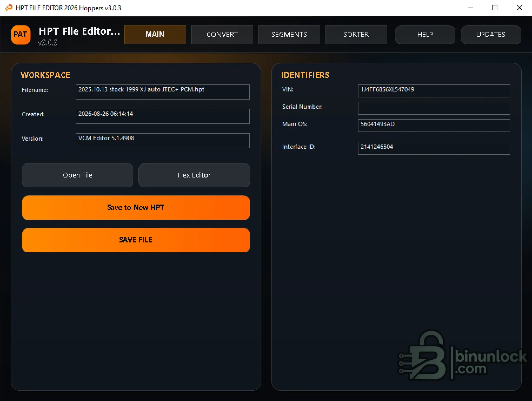Viewport: 532px width, 401px height.
Task: Open the HELP section
Action: [x=425, y=34]
